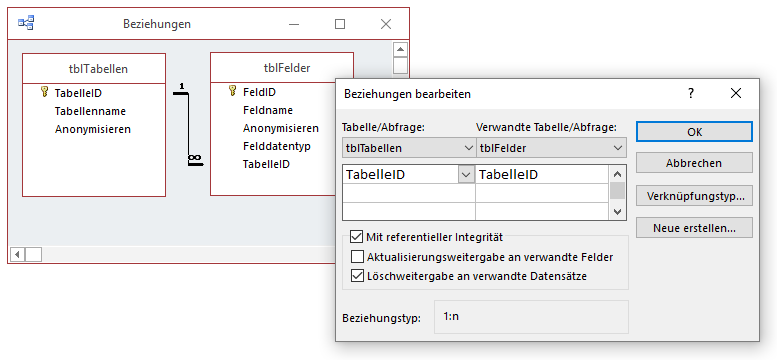Click the Beziehungen window vertical scroll up arrow
Screen dimensions: 777x360
400,50
